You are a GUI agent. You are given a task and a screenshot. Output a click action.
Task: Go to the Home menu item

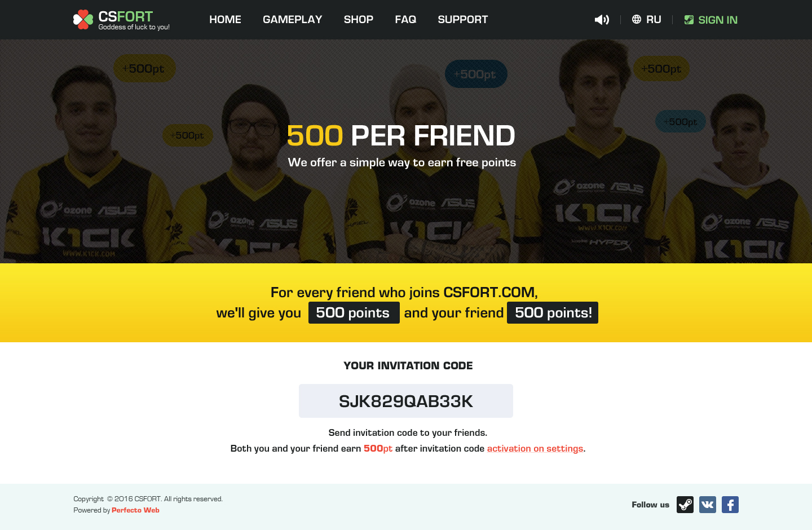pyautogui.click(x=225, y=20)
